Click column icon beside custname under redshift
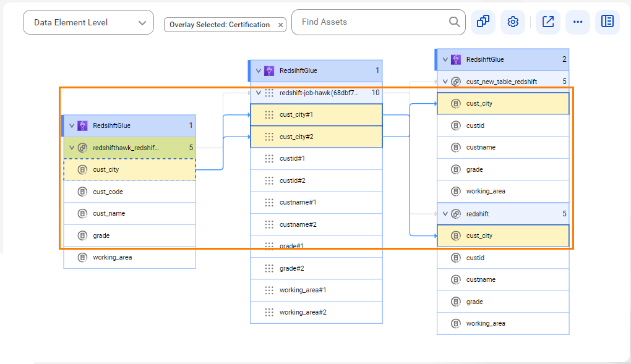This screenshot has width=631, height=364. click(456, 279)
